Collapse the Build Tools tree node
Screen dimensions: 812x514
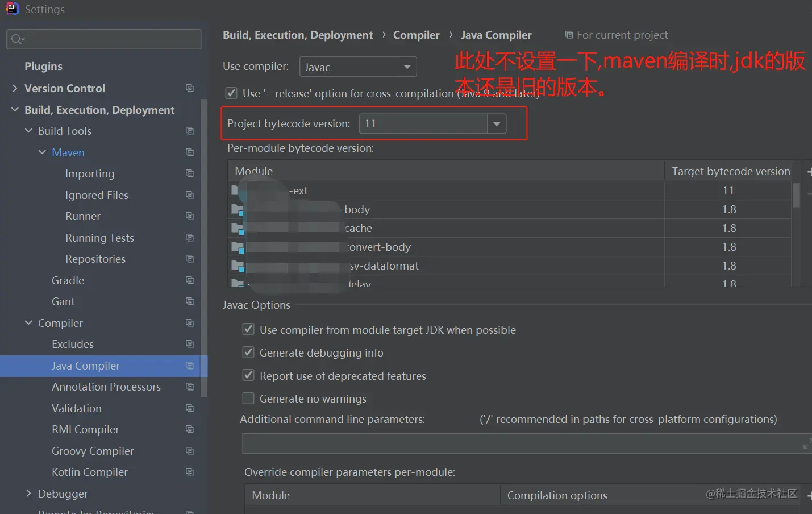coord(28,131)
